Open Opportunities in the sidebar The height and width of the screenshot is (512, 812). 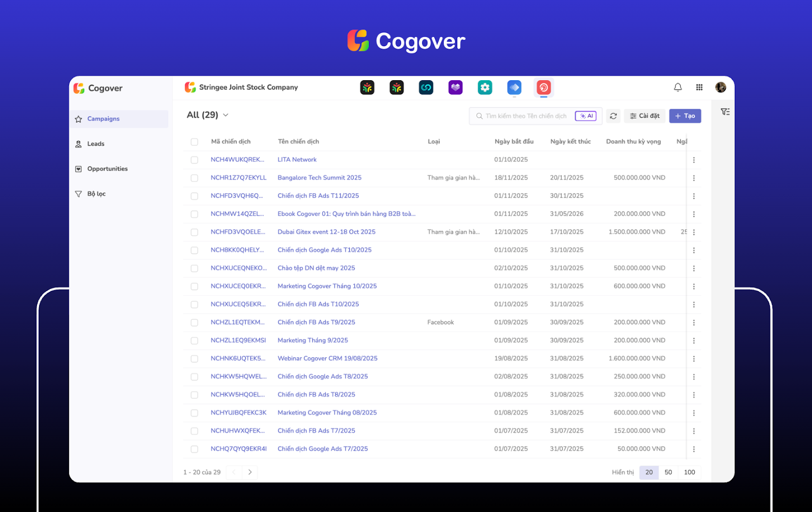pyautogui.click(x=107, y=169)
